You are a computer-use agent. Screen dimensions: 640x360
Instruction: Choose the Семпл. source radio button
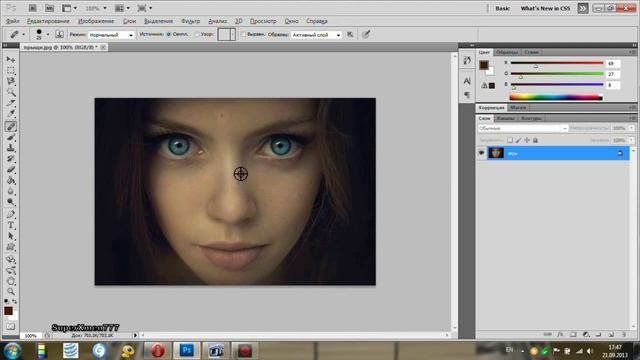[x=168, y=34]
